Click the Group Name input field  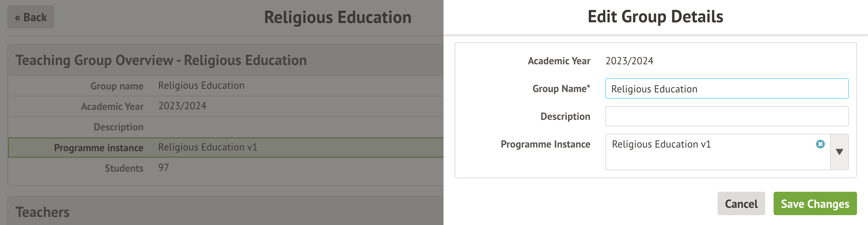[x=727, y=89]
